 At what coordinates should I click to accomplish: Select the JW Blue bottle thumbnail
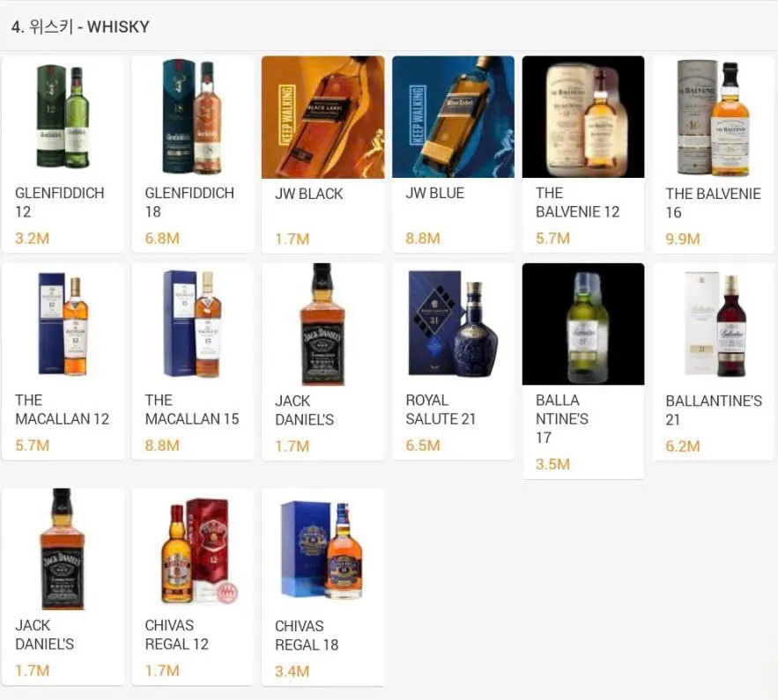click(453, 117)
